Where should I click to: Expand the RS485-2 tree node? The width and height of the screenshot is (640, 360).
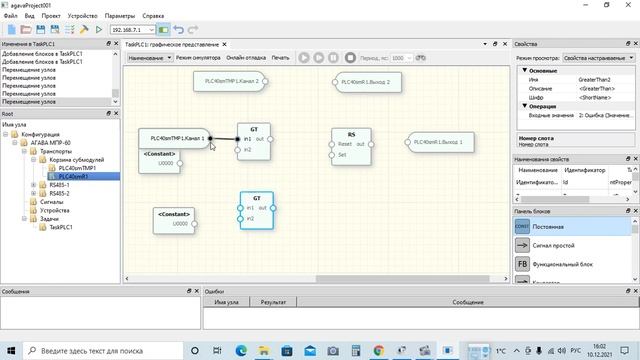pos(33,193)
